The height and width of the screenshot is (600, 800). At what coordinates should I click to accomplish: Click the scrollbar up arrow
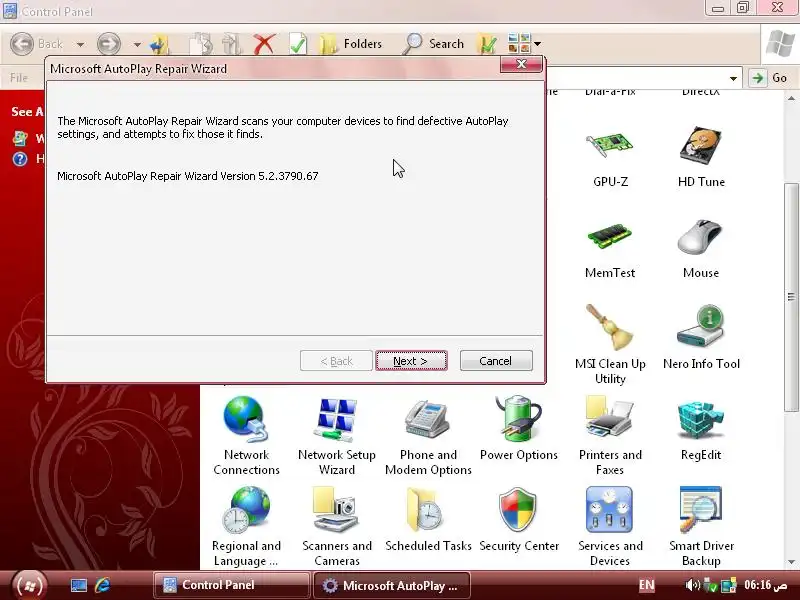[791, 98]
